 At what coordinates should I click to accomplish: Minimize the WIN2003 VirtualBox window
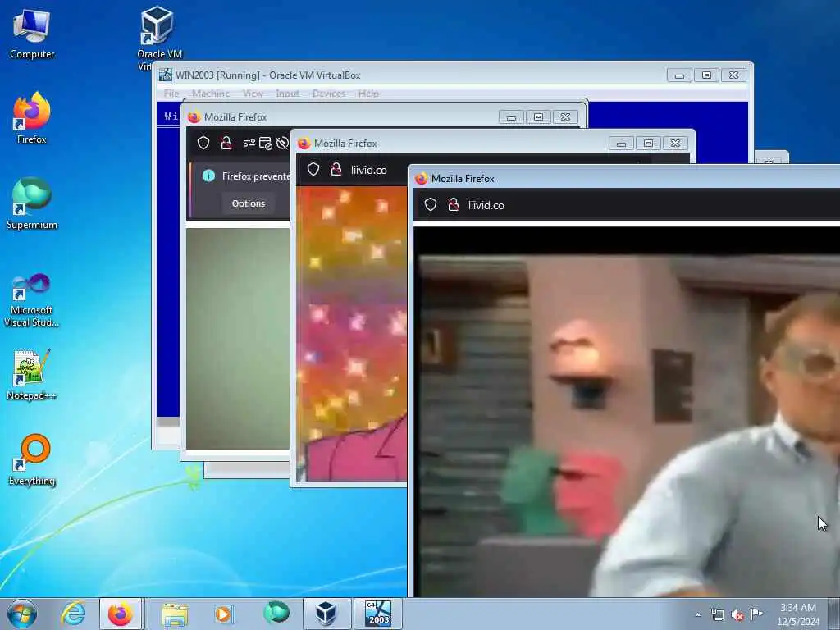point(679,75)
